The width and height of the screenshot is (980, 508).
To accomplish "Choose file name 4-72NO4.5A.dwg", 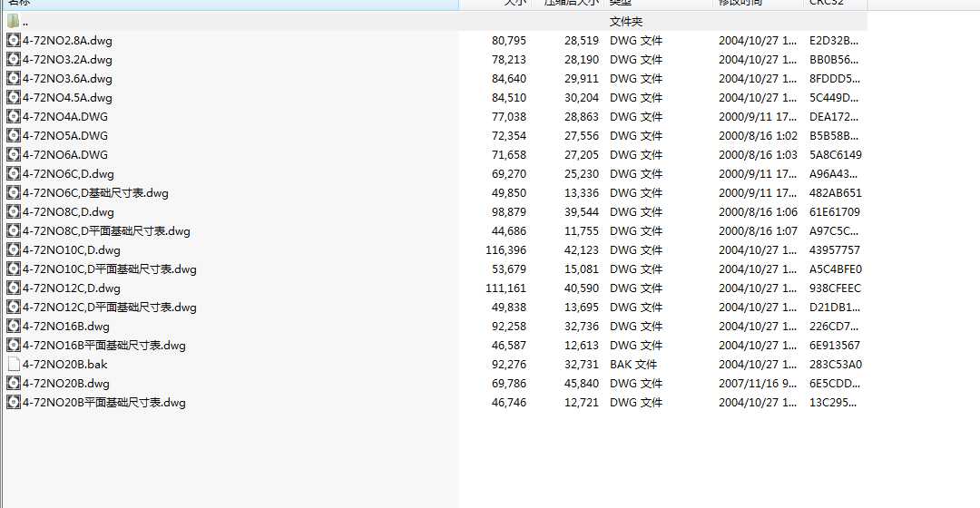I will (x=67, y=97).
